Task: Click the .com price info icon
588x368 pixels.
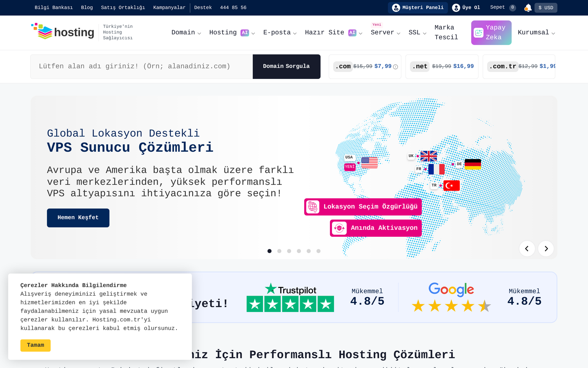Action: pos(395,67)
